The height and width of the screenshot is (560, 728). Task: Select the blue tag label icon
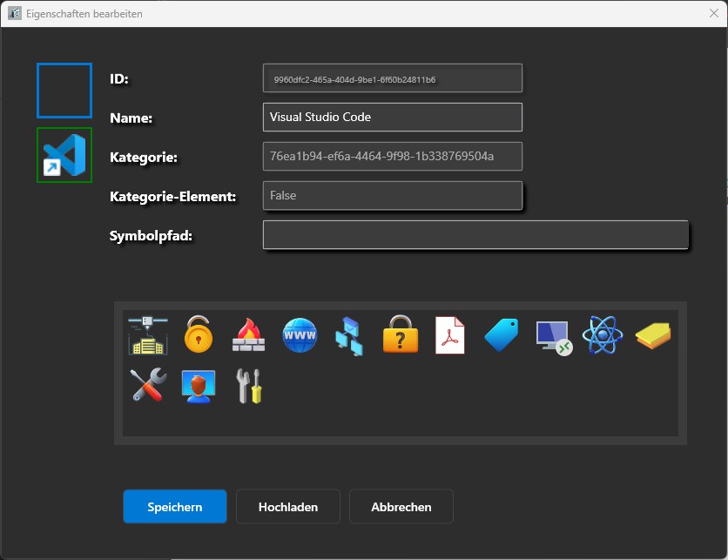(501, 334)
